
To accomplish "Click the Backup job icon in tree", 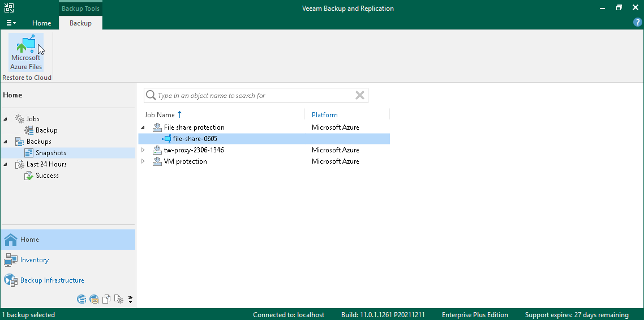I will pos(29,130).
